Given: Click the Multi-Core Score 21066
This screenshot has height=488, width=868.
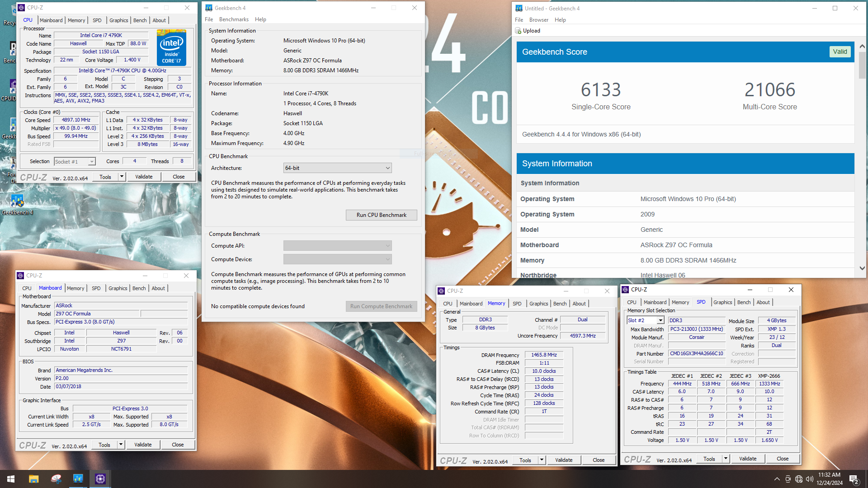Looking at the screenshot, I should [770, 90].
